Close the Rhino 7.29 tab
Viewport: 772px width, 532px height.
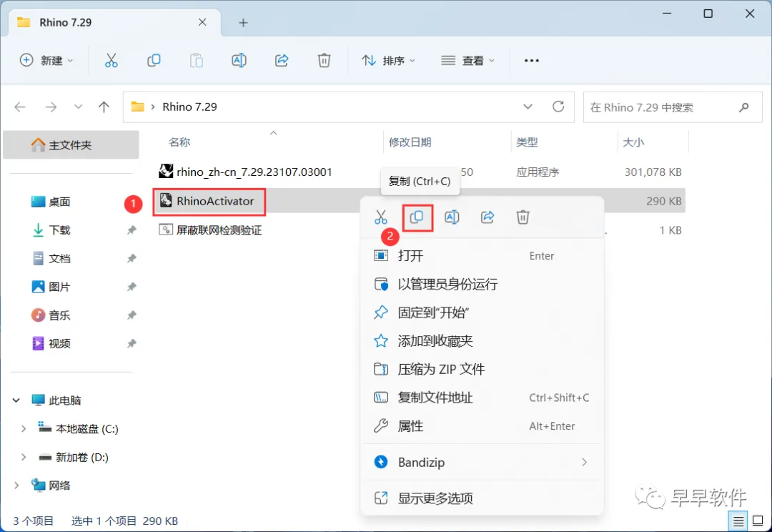202,22
